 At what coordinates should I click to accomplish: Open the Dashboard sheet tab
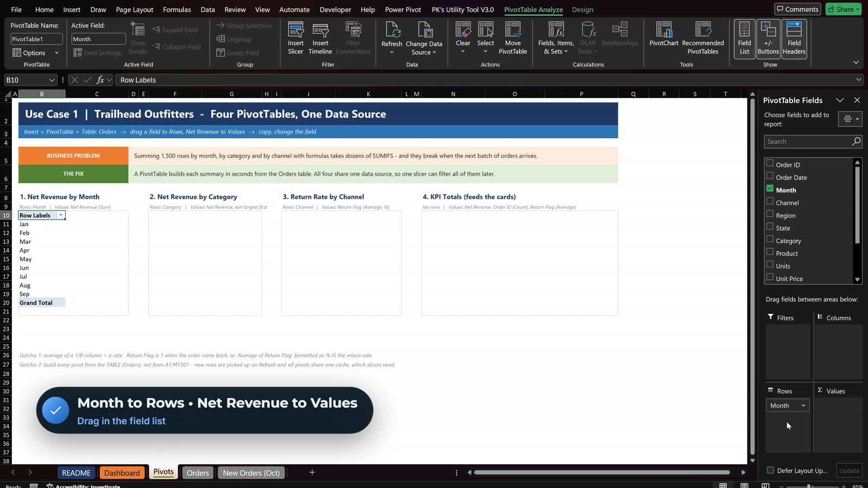122,473
